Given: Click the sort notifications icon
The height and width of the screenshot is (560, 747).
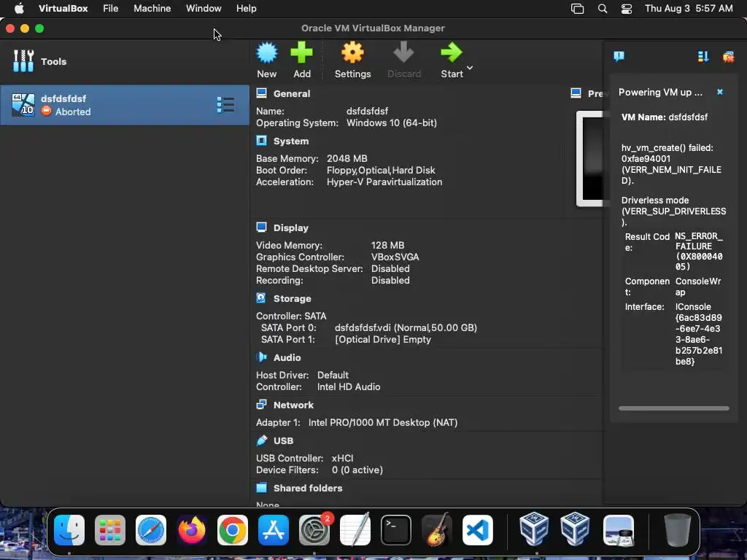Looking at the screenshot, I should click(703, 57).
